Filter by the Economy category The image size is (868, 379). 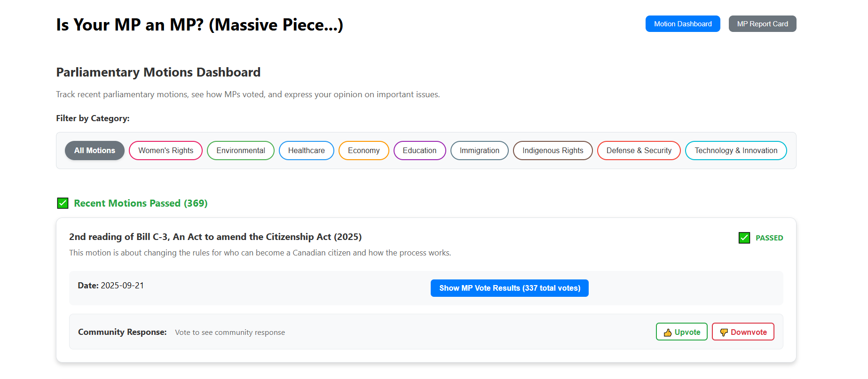coord(363,151)
